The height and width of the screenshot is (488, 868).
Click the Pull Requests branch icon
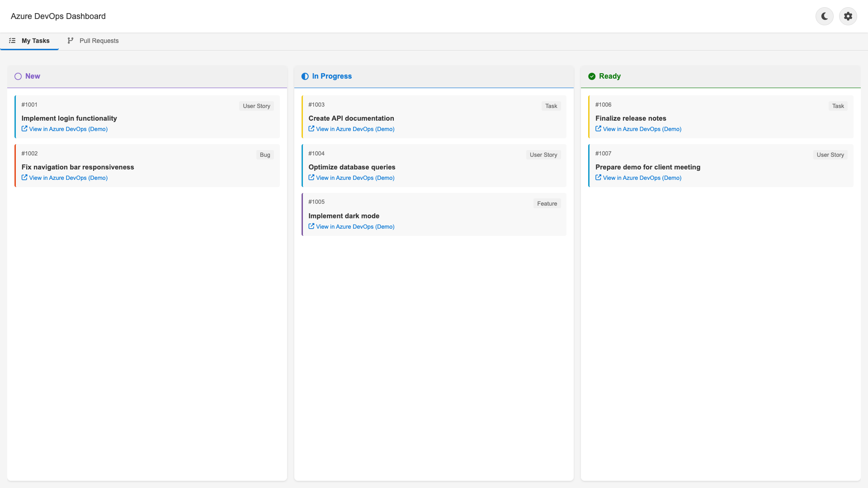click(x=71, y=41)
